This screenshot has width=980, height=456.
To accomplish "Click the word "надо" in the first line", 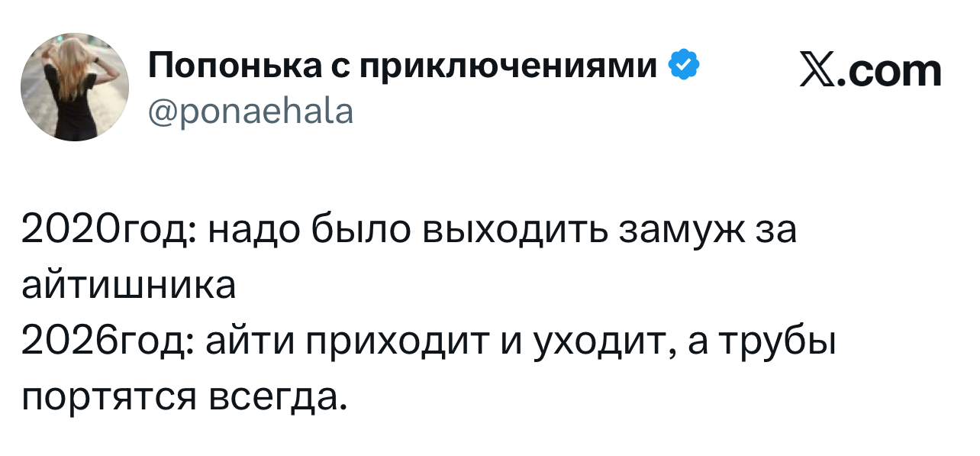I will (252, 231).
